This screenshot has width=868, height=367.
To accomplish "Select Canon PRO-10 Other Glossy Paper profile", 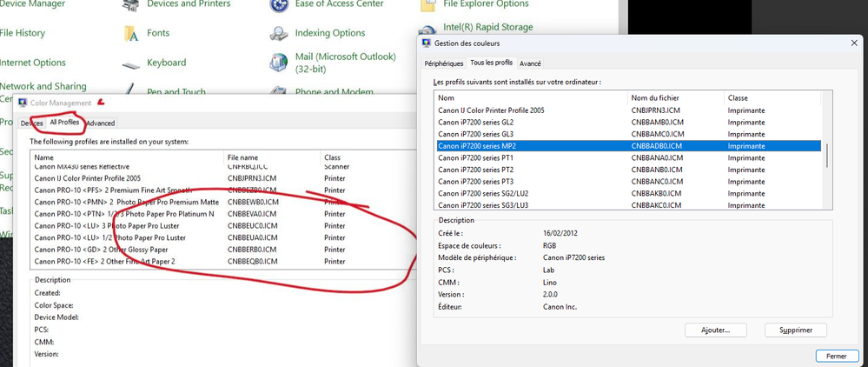I will click(101, 249).
